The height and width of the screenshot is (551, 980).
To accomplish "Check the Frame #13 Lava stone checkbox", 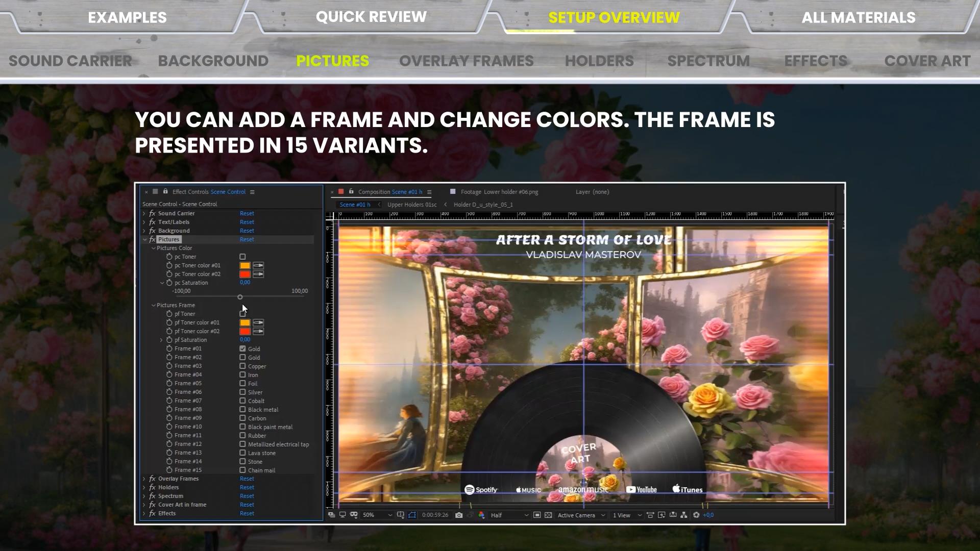I will click(x=242, y=453).
